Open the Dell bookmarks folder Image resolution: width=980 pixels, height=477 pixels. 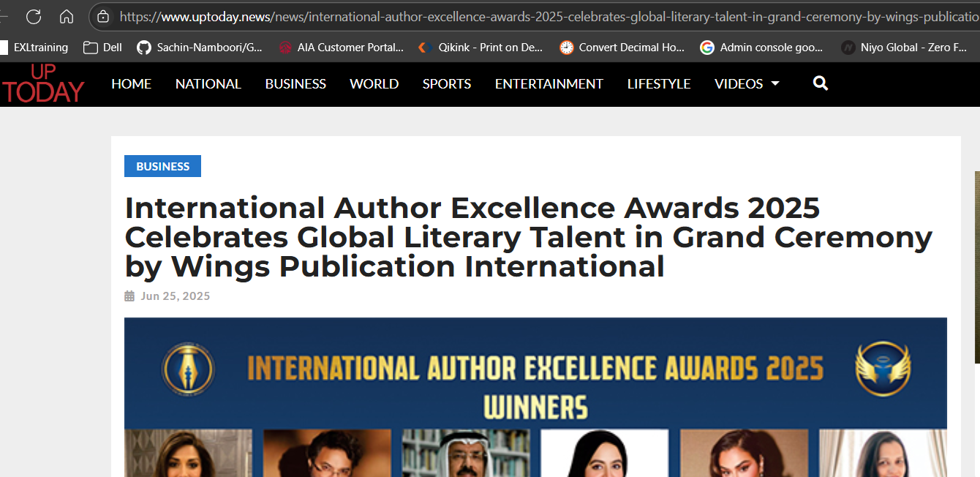click(102, 48)
